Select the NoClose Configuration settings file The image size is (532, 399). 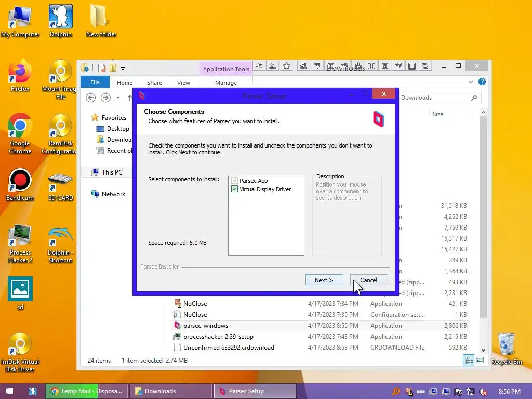[320, 314]
